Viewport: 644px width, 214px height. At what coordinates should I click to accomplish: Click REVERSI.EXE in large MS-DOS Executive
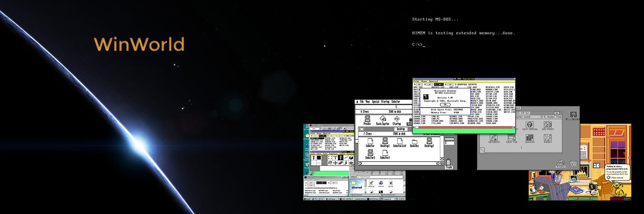point(493,87)
